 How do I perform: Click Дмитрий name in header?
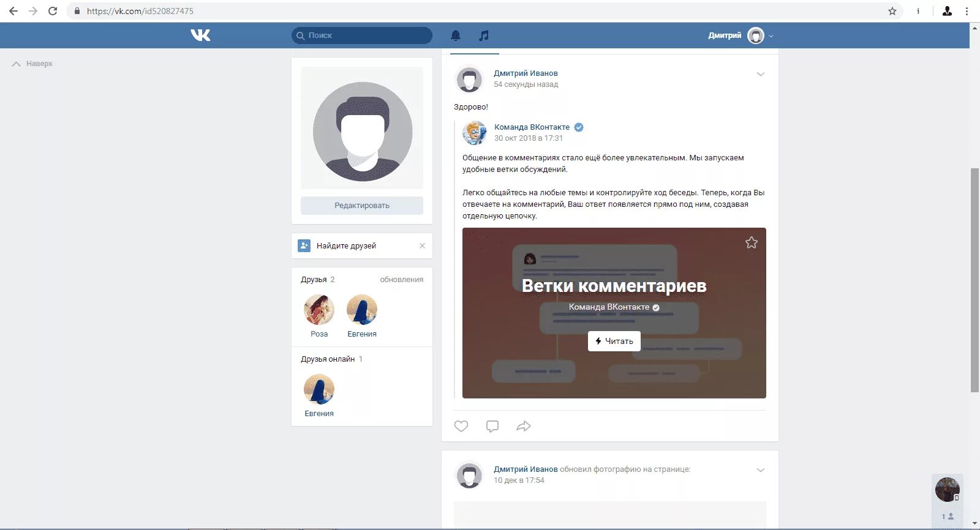725,35
